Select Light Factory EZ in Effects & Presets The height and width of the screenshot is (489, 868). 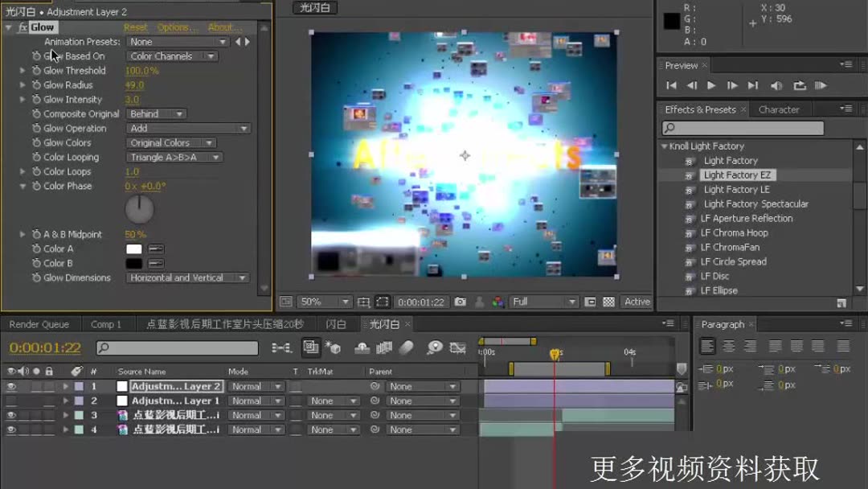pos(738,175)
